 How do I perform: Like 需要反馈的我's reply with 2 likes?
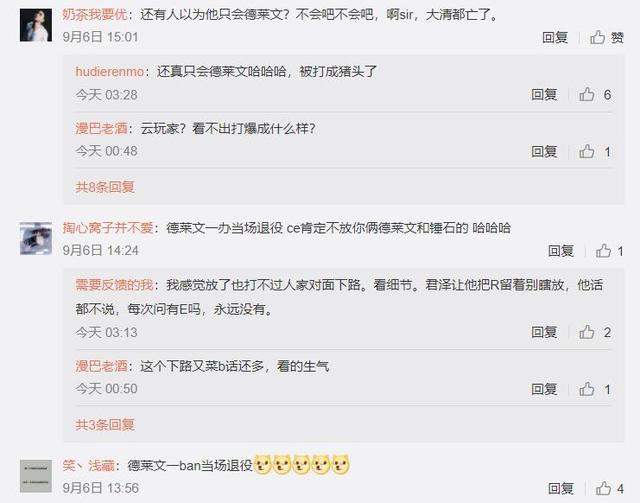[595, 332]
